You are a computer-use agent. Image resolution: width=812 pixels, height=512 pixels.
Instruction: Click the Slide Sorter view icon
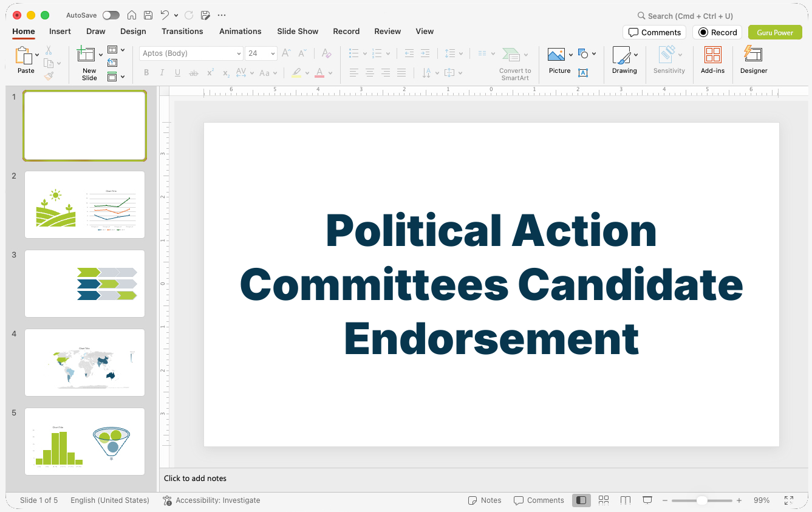point(604,500)
